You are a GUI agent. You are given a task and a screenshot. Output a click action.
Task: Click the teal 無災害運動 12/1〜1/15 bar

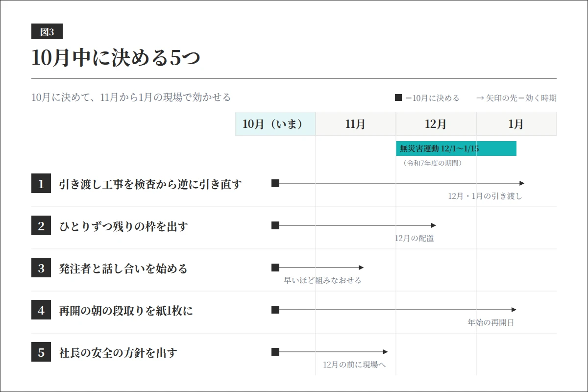(x=456, y=148)
